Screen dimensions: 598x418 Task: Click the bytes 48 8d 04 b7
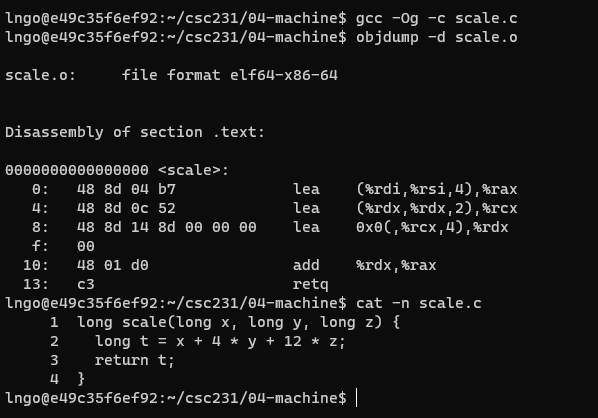coord(126,189)
